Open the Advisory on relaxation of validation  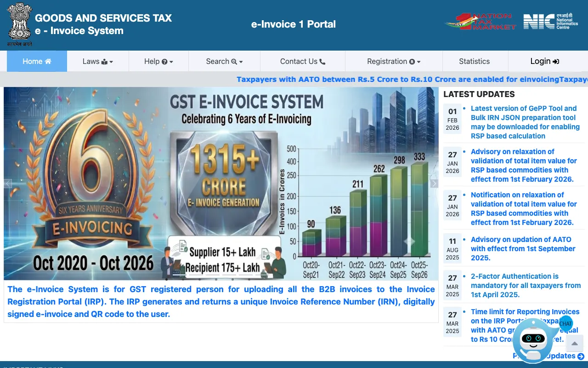point(524,166)
